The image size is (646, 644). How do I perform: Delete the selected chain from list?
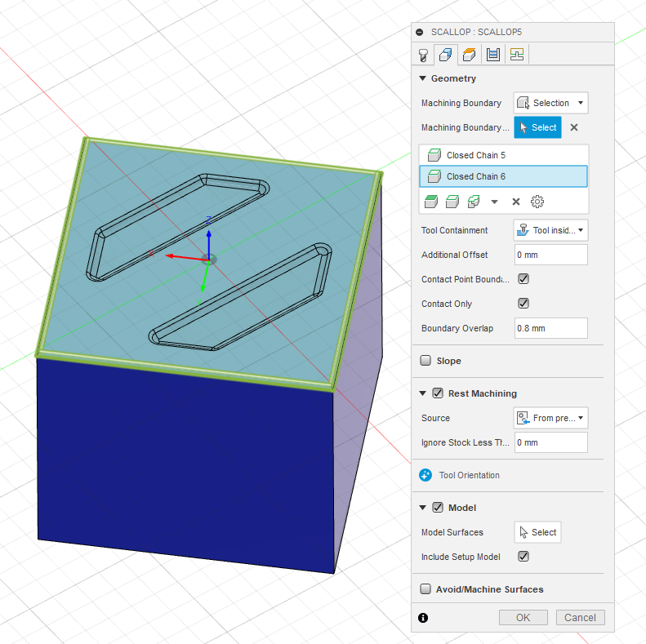[516, 202]
